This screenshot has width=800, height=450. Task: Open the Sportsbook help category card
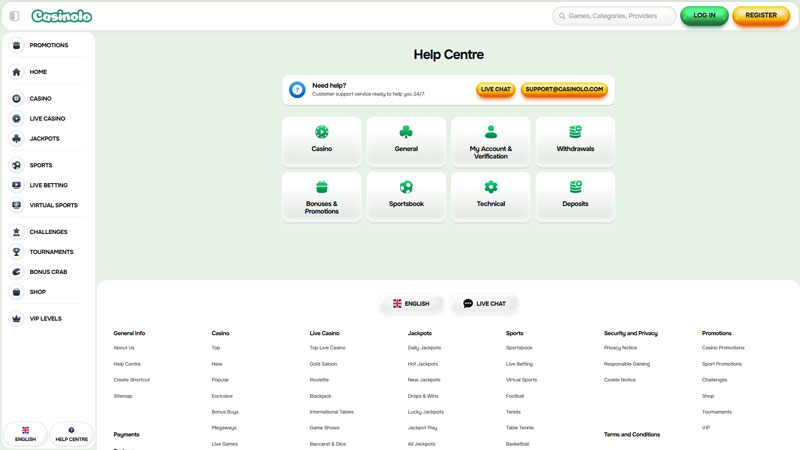tap(406, 196)
